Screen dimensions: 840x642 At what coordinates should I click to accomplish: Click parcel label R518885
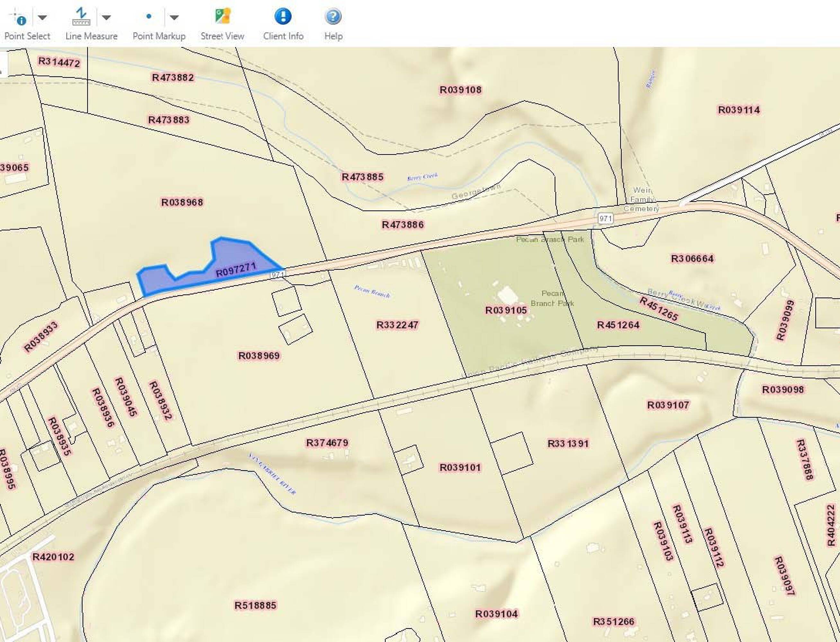pyautogui.click(x=255, y=605)
